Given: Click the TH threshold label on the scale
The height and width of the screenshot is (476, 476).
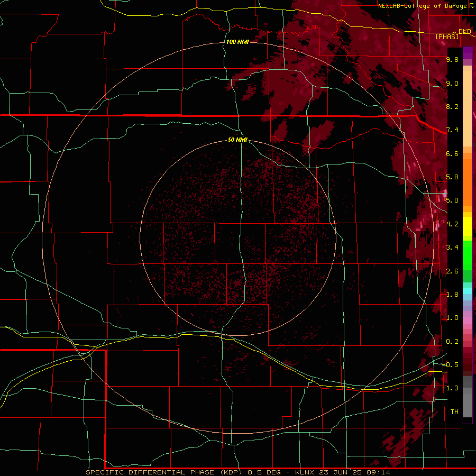Looking at the screenshot, I should [454, 412].
